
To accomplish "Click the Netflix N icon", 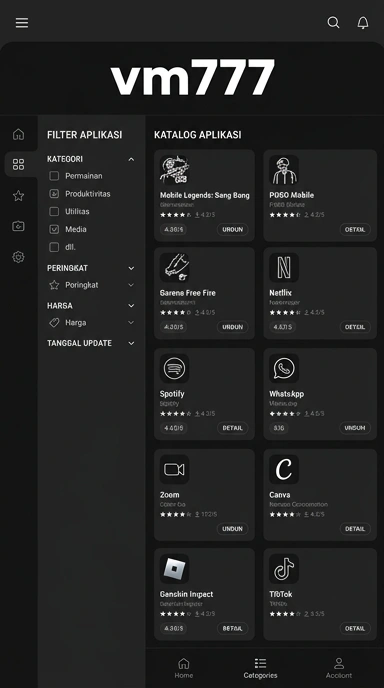I will (284, 267).
